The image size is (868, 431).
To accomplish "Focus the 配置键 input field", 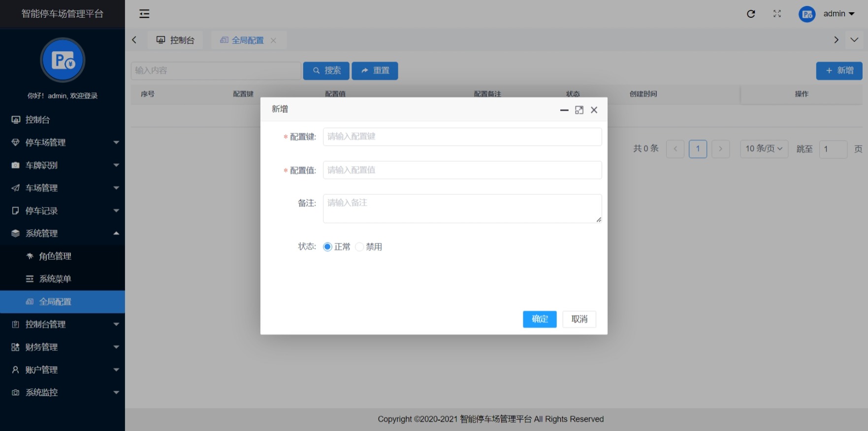I will pos(462,137).
